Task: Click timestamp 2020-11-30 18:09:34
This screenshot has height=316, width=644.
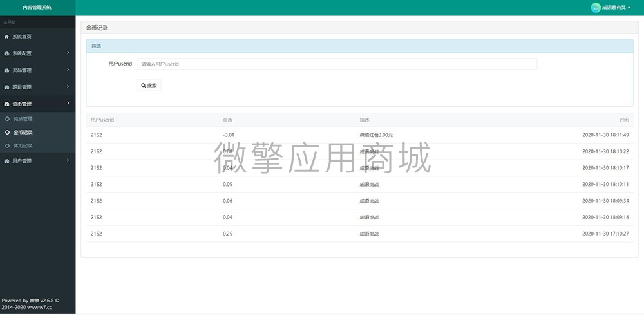Action: [x=606, y=201]
